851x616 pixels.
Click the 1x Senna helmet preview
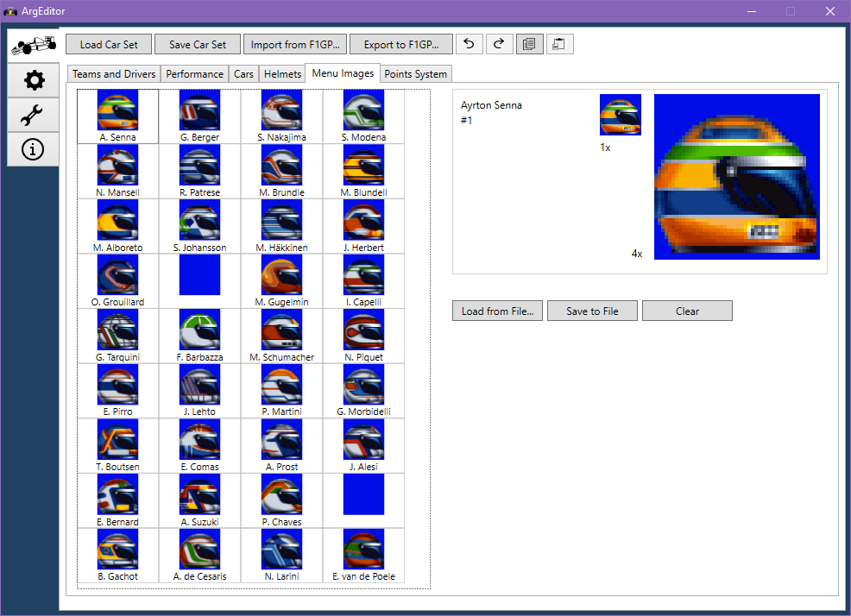click(x=621, y=115)
